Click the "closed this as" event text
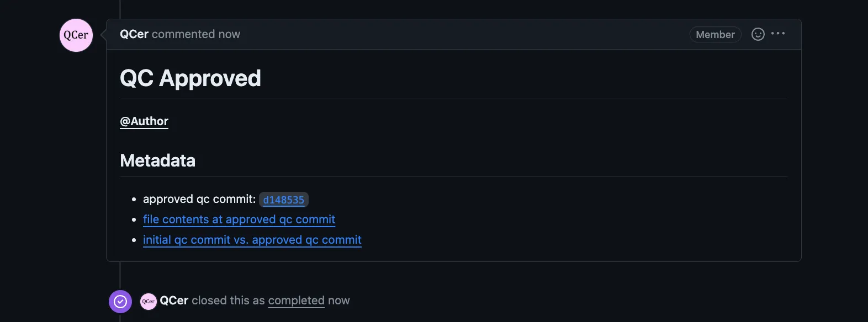868x322 pixels. click(x=228, y=300)
